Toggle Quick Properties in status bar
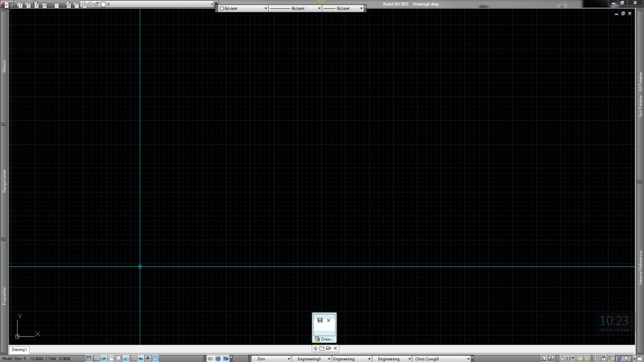644x362 pixels. tap(155, 359)
